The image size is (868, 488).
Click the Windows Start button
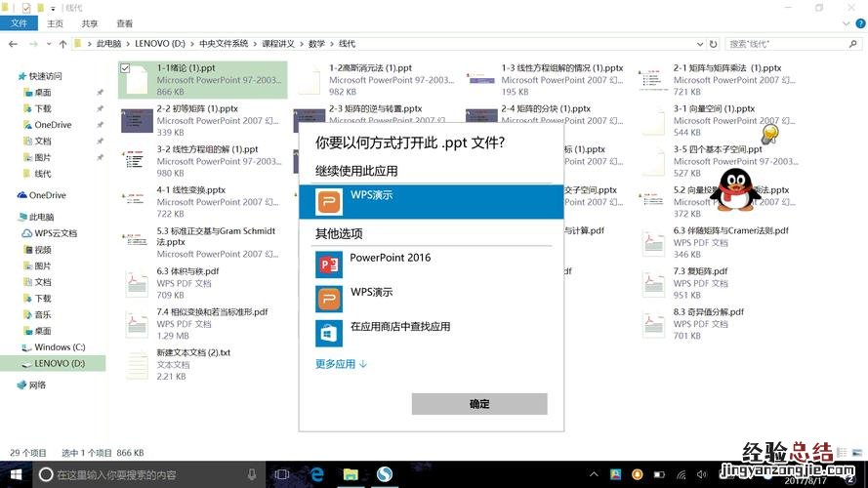15,474
